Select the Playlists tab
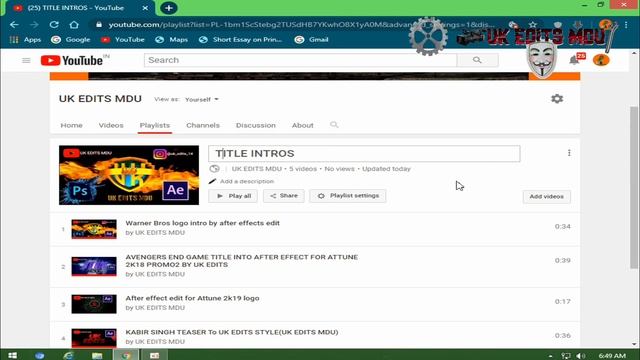Screen dimensions: 640x360 coord(155,125)
